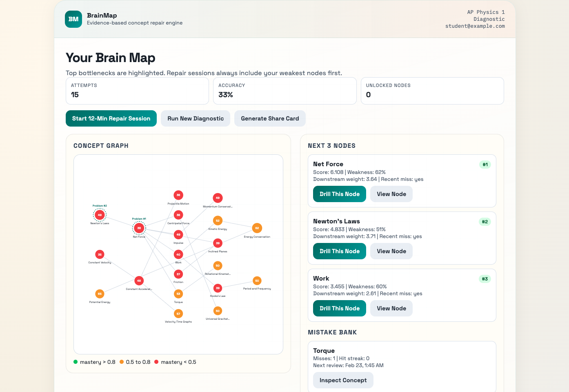Click the Energy Conservation graph node
569x392 pixels.
[x=257, y=228]
